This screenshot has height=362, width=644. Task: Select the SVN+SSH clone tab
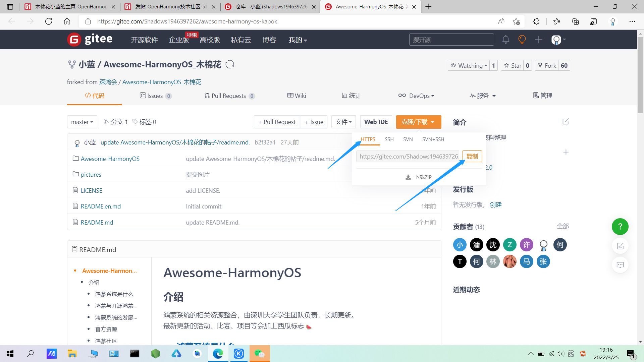tap(433, 139)
